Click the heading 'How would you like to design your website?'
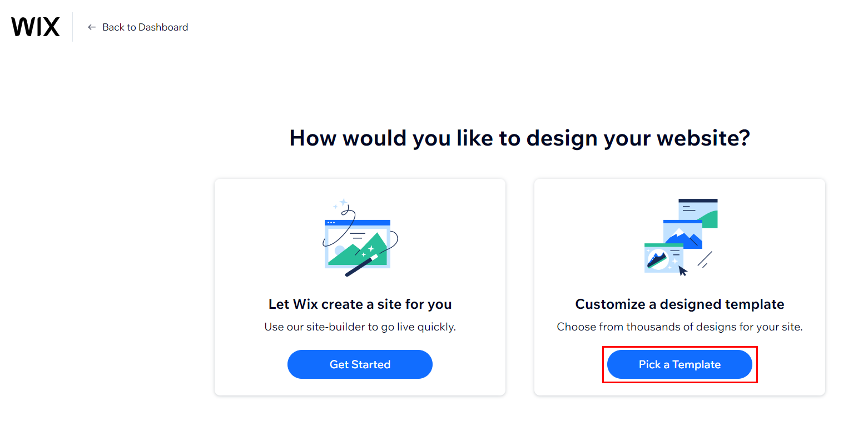868x426 pixels. click(x=520, y=138)
